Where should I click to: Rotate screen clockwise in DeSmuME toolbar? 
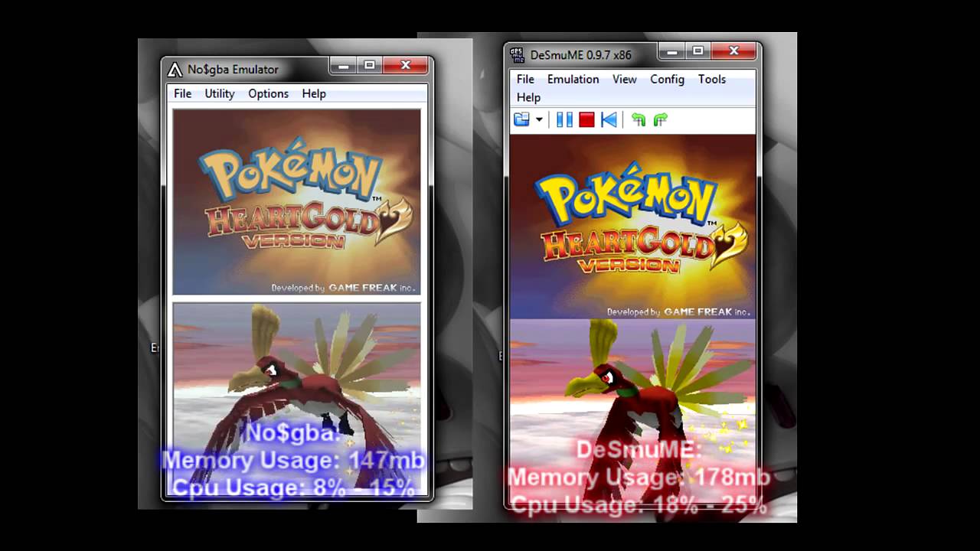click(x=660, y=119)
